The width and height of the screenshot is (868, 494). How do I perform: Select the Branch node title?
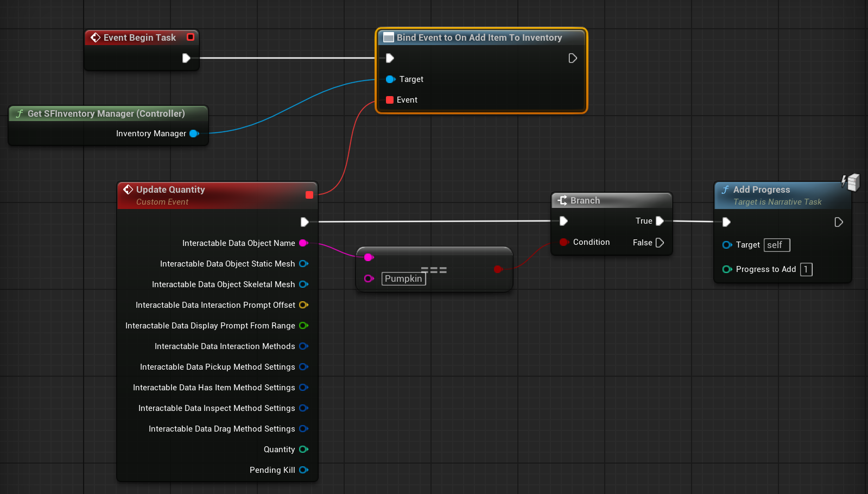tap(585, 200)
